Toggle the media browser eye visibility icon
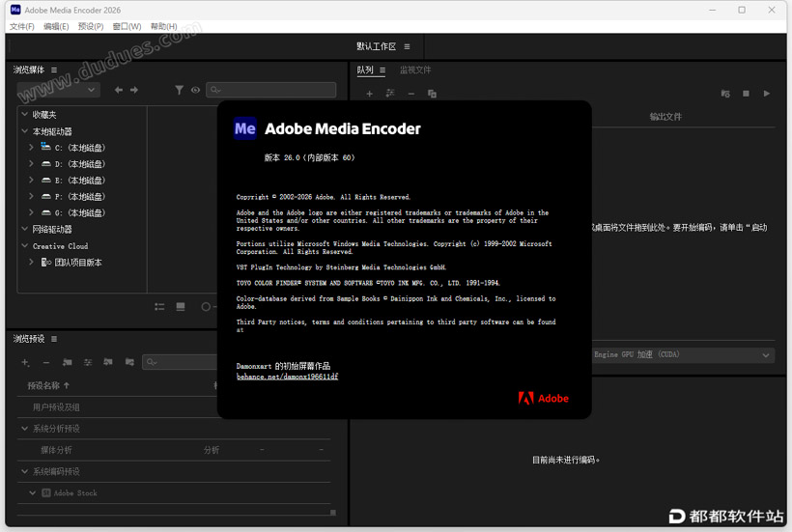Viewport: 792px width, 532px height. 195,90
